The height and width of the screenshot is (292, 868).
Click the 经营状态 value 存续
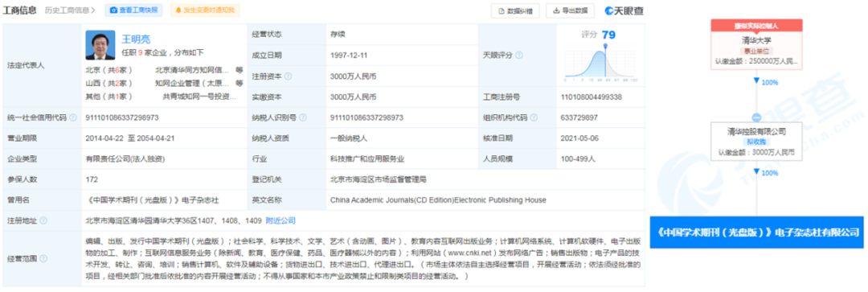337,35
